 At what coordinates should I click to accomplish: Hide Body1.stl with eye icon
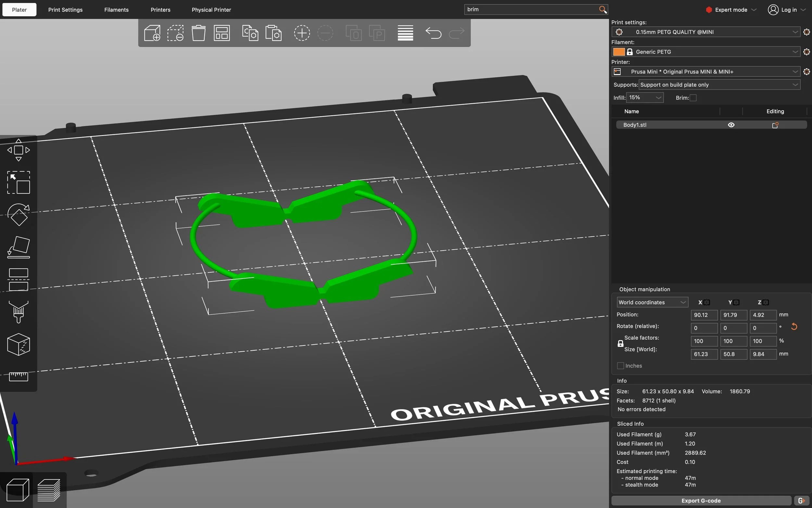pyautogui.click(x=731, y=125)
